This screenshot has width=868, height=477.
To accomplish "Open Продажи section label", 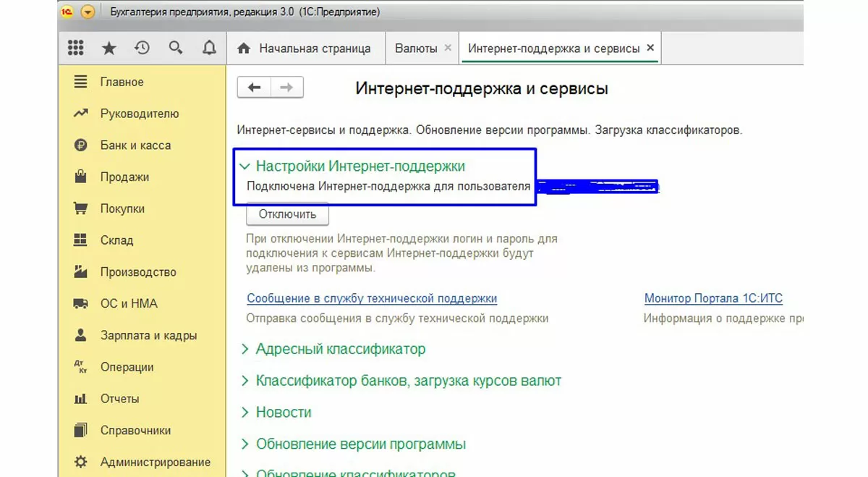I will click(124, 177).
